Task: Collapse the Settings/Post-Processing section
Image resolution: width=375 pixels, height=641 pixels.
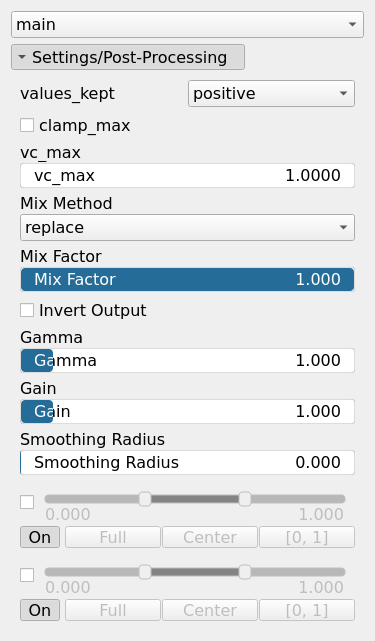Action: click(128, 57)
